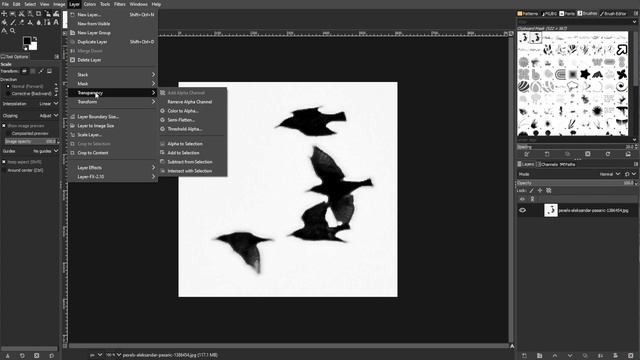The width and height of the screenshot is (640, 360).
Task: Toggle Show image preview checkbox
Action: click(4, 126)
